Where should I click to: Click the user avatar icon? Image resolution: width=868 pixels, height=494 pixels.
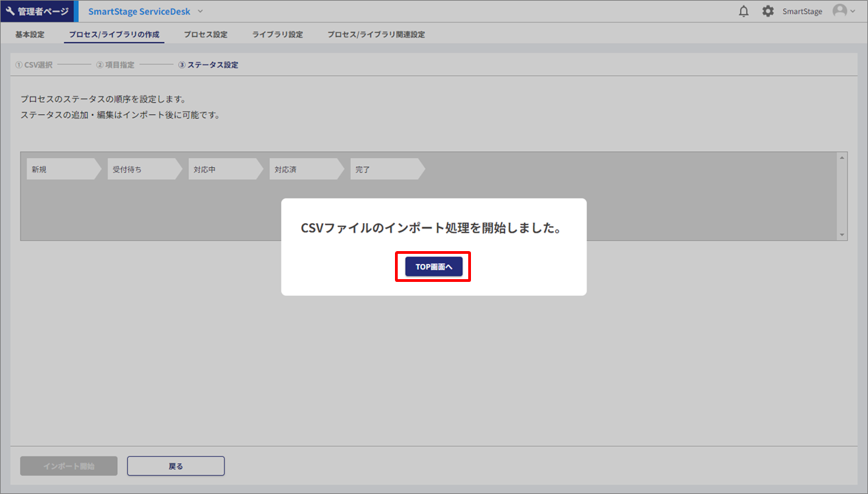[x=839, y=11]
